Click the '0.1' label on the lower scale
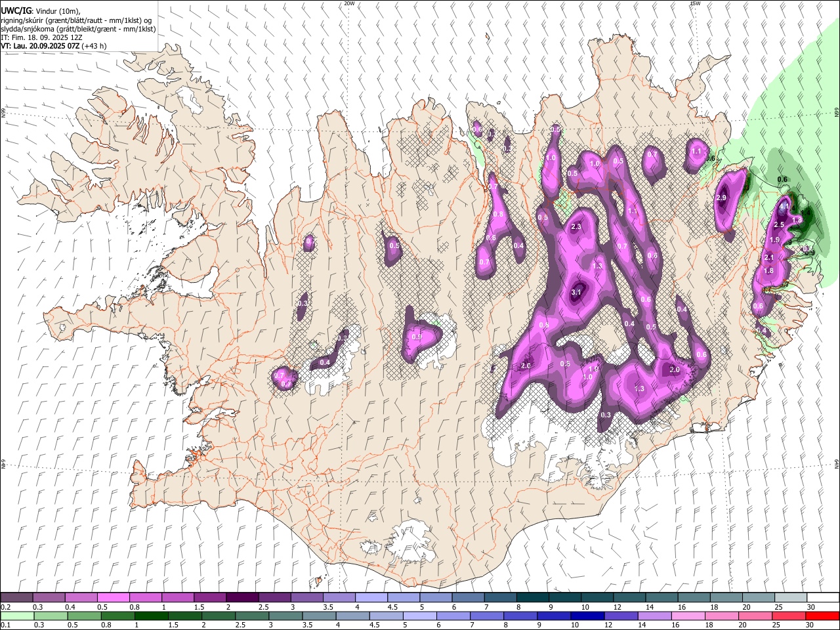Screen dimensions: 840x630 [x=5, y=625]
